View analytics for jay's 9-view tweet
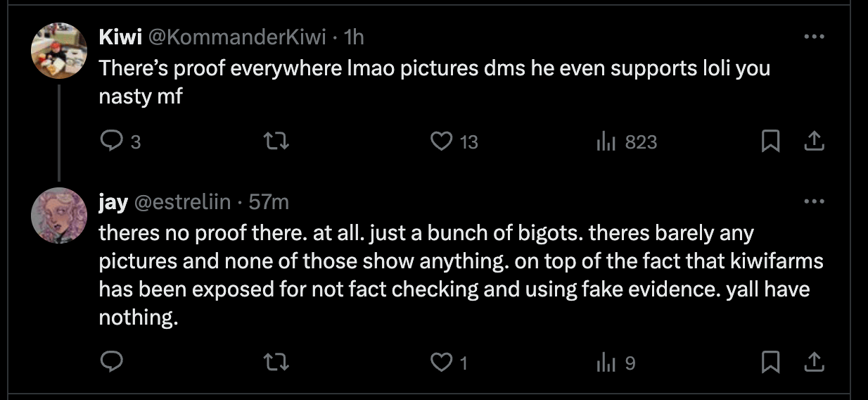Screen dimensions: 868x400 [606, 362]
